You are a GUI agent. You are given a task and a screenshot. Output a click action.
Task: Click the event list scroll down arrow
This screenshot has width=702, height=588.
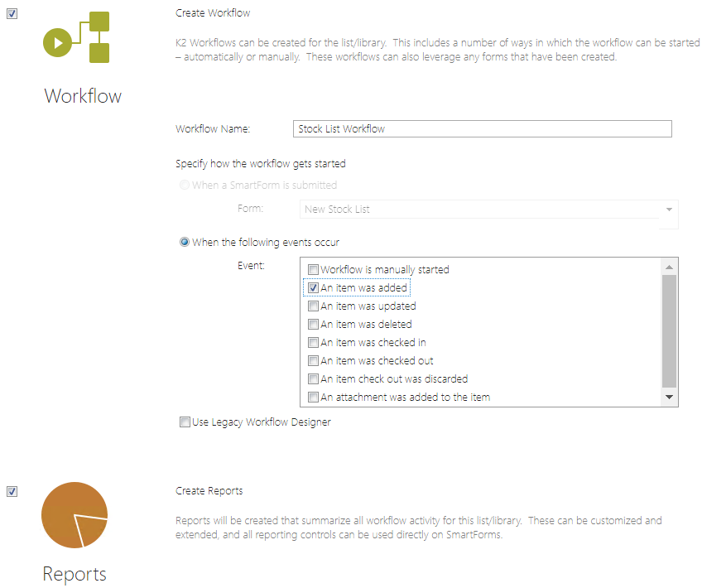point(670,398)
